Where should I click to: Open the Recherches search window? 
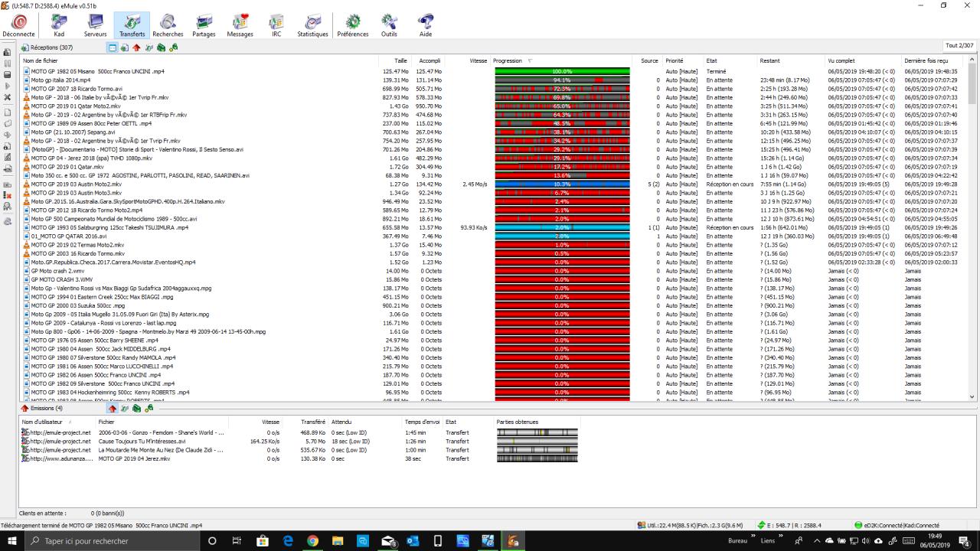[x=168, y=25]
